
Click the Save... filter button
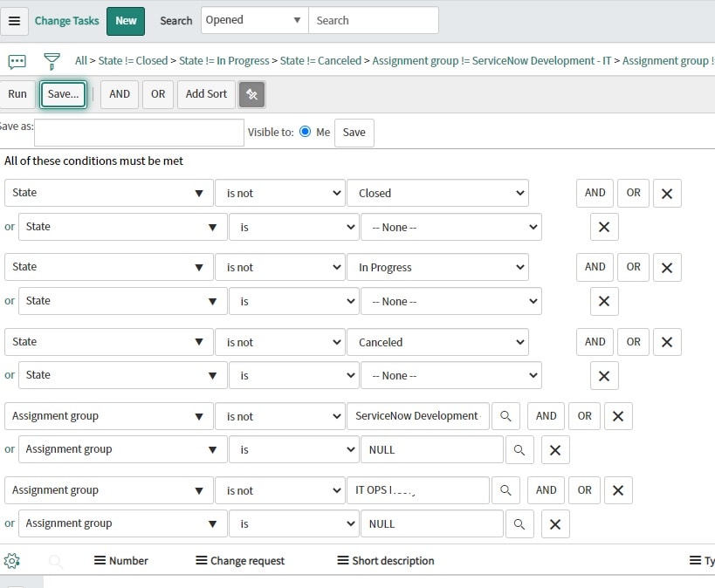[x=63, y=94]
